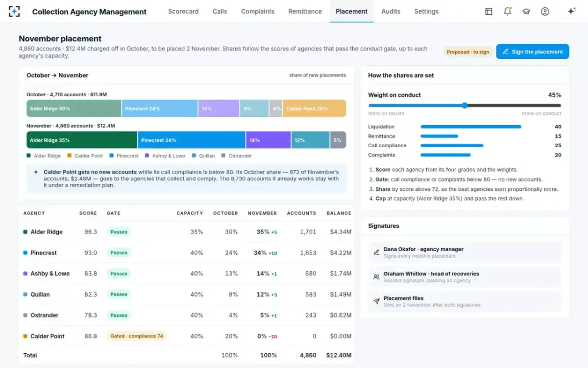Image resolution: width=588 pixels, height=368 pixels.
Task: Open the Placement files row
Action: click(x=465, y=301)
